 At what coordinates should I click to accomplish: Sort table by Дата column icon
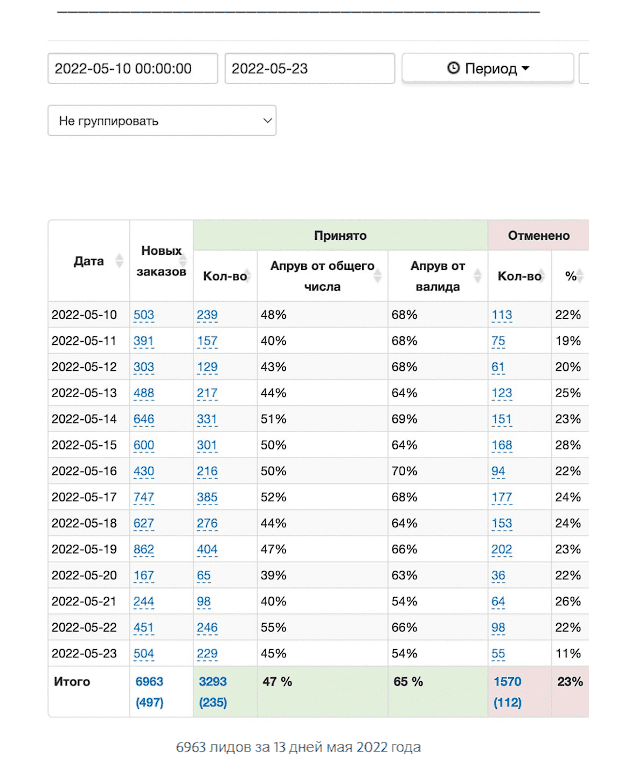click(120, 261)
